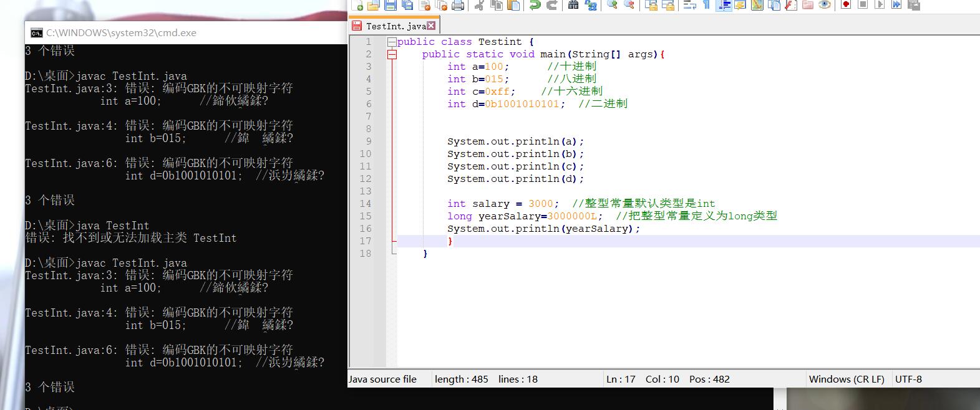Focus the C:\WINDOWS\system32\cmd.exe title bar
The width and height of the screenshot is (980, 410).
coord(186,33)
